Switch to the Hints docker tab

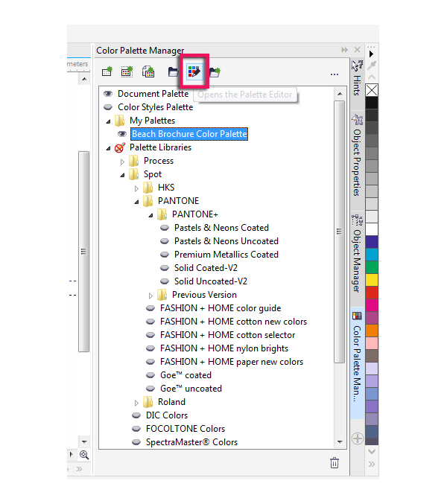(x=357, y=86)
